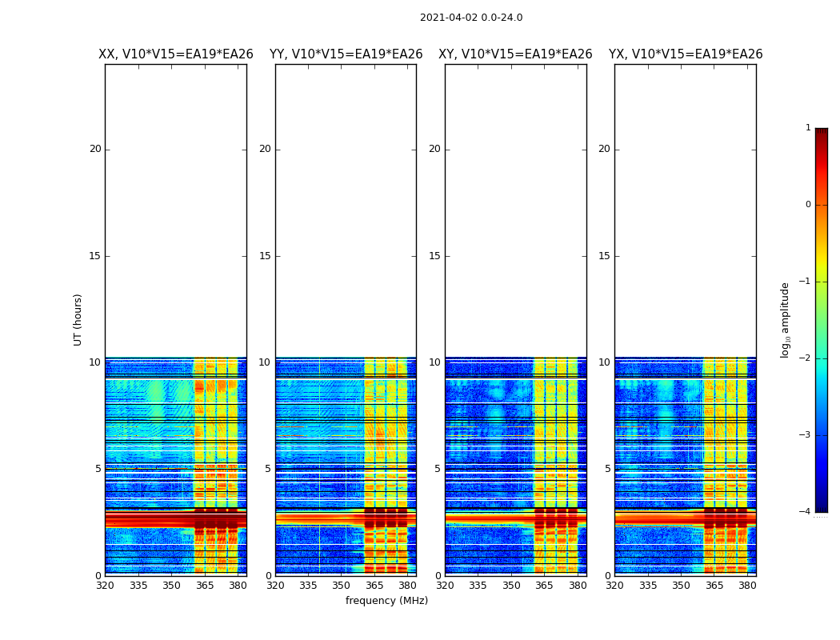Viewport: 840px width, 640px height.
Task: Click the XY, V10*V15=EA19*EA26 panel title
Action: [515, 54]
